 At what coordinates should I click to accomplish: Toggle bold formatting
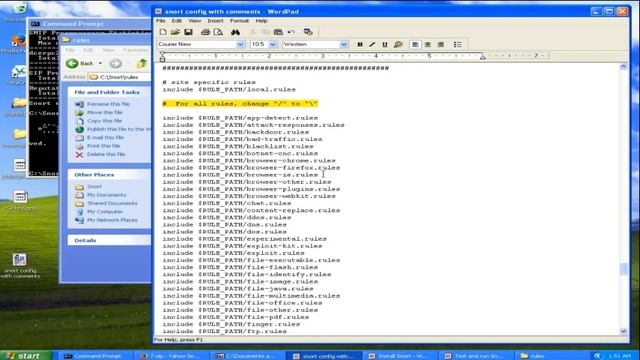tap(360, 44)
